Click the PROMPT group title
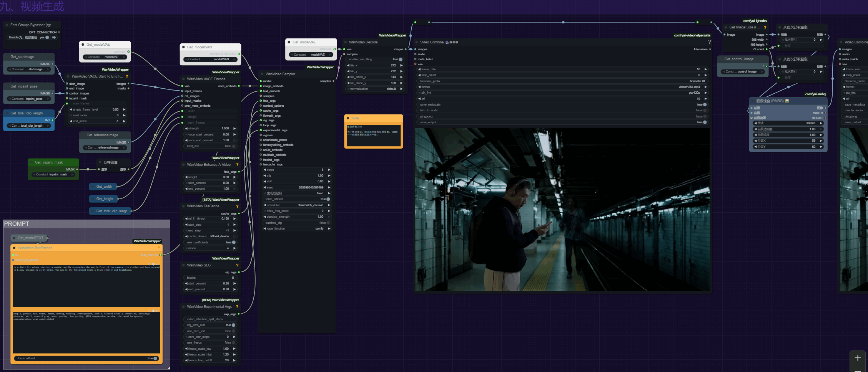 click(17, 224)
